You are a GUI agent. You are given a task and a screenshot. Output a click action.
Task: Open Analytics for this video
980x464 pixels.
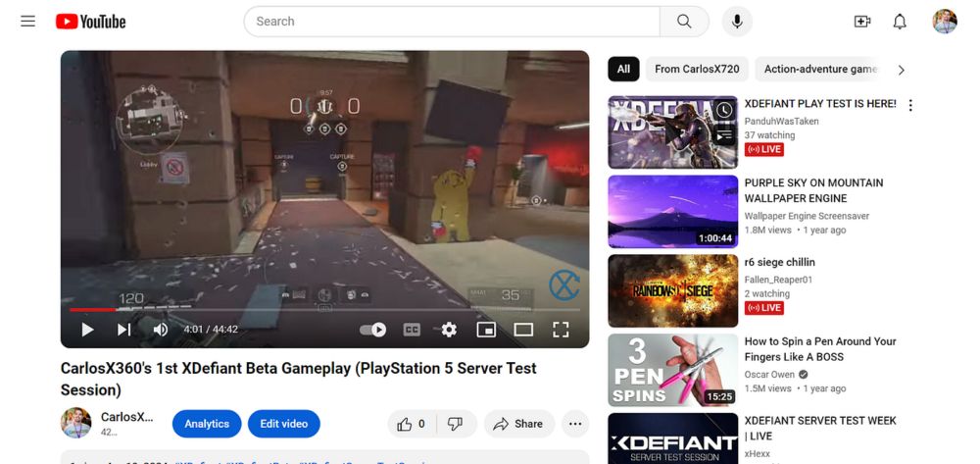coord(207,424)
